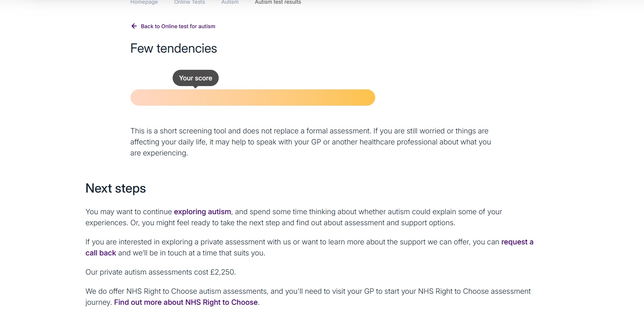Click score bar directly beneath Your score pointer
The width and height of the screenshot is (644, 326).
tap(195, 98)
